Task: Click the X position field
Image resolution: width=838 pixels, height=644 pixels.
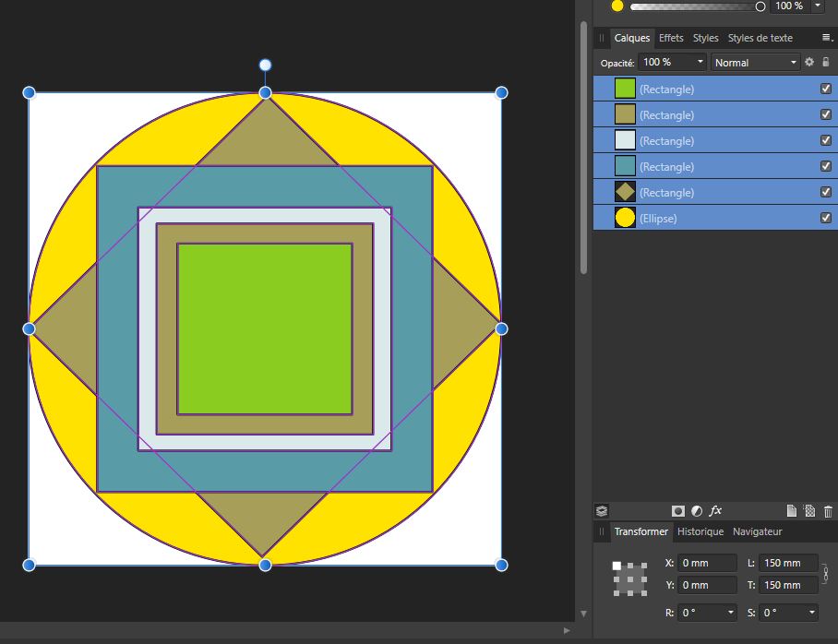Action: pos(707,563)
